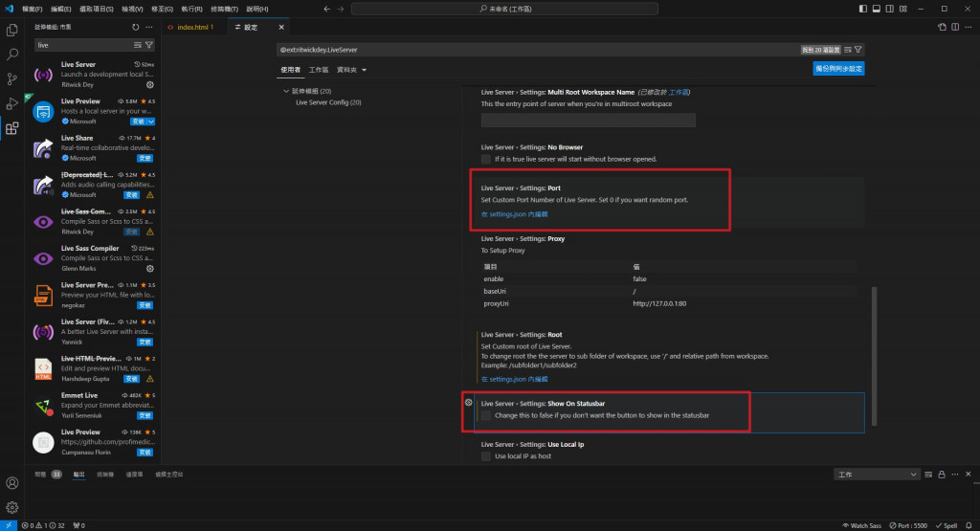Open the 說明(H) menu

click(256, 9)
